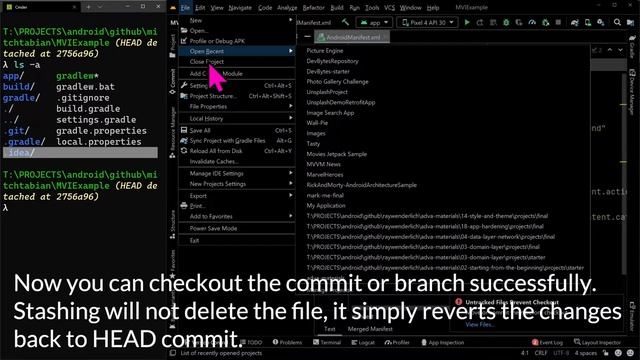This screenshot has width=640, height=360.
Task: Expand the New submenu in File menu
Action: (x=237, y=20)
